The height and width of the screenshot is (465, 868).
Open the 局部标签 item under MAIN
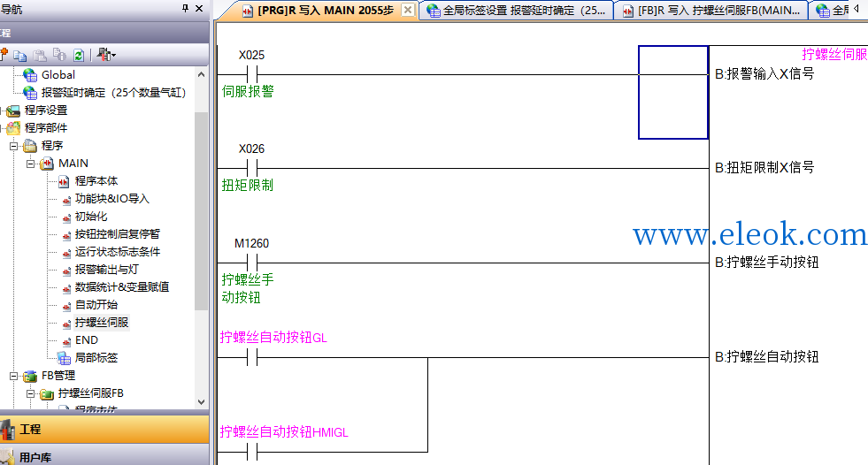(x=96, y=358)
